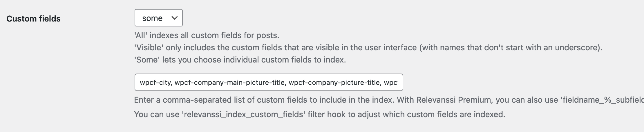Screen dimensions: 644x132
Task: Click the 'indexes all custom fields for posts' text
Action: [x=214, y=35]
